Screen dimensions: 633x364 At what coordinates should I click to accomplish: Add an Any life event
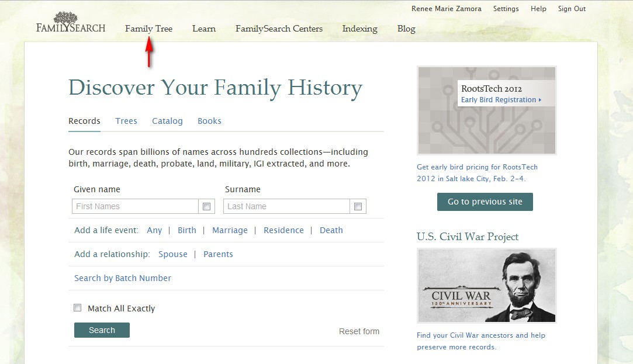click(x=154, y=230)
